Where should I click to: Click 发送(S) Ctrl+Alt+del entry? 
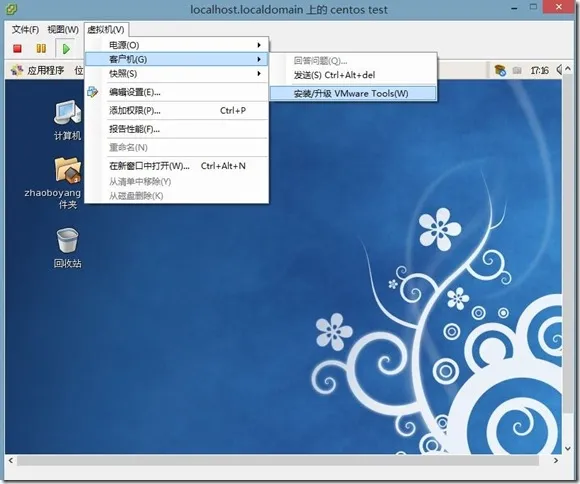point(353,75)
